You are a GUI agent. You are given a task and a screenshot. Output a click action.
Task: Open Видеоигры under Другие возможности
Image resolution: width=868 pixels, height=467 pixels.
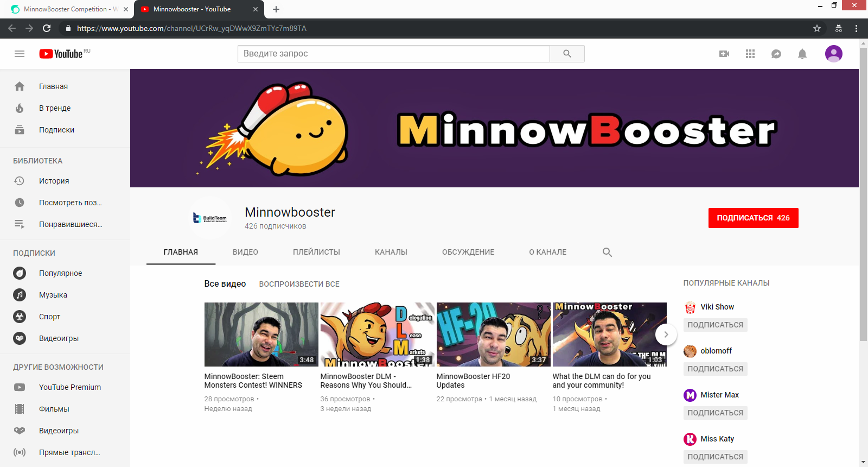(x=65, y=431)
